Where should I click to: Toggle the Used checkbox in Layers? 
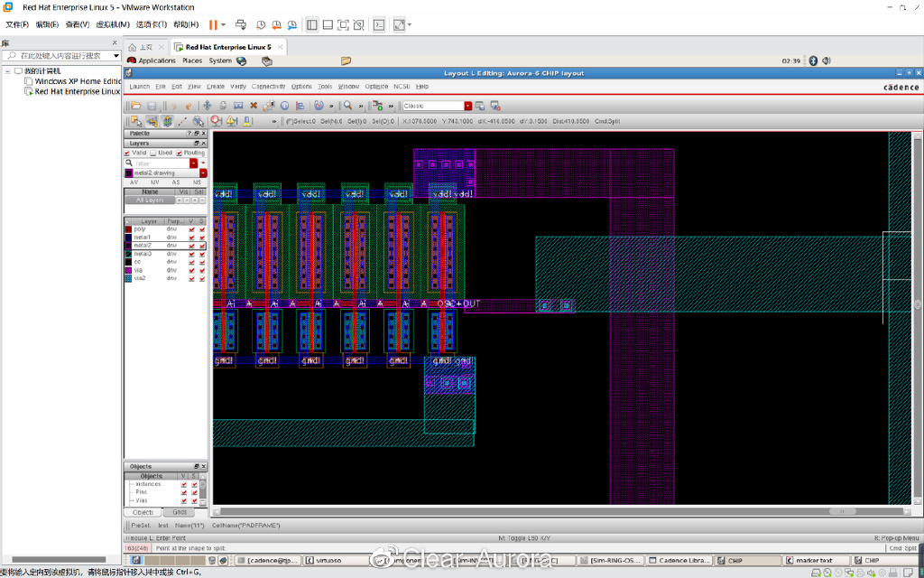click(x=153, y=153)
